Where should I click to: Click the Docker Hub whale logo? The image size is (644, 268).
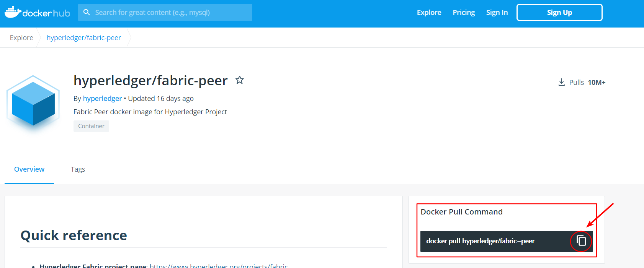[37, 12]
